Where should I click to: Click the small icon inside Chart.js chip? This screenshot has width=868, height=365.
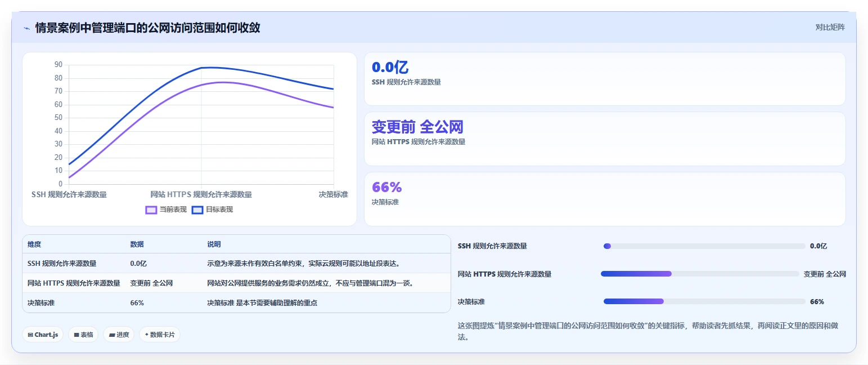pyautogui.click(x=30, y=335)
